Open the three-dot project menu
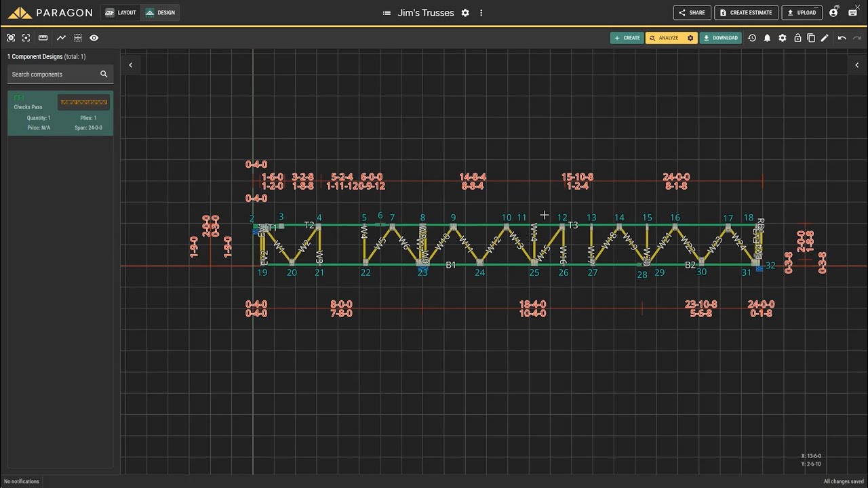868x488 pixels. tap(481, 13)
